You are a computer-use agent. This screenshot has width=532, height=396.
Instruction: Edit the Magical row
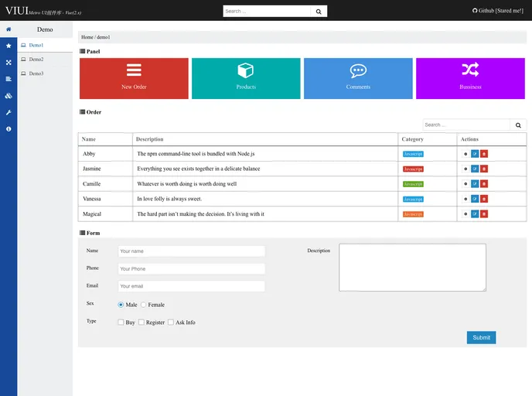click(x=475, y=214)
